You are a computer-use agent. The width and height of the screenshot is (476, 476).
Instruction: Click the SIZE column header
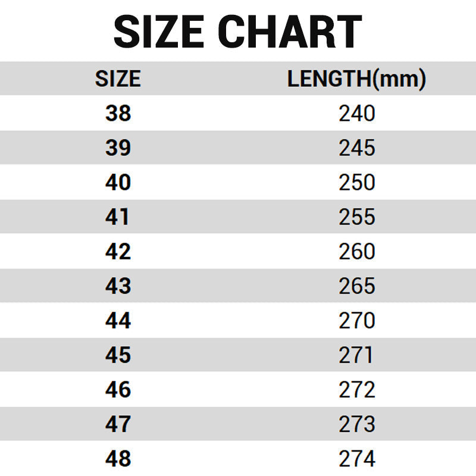click(118, 79)
